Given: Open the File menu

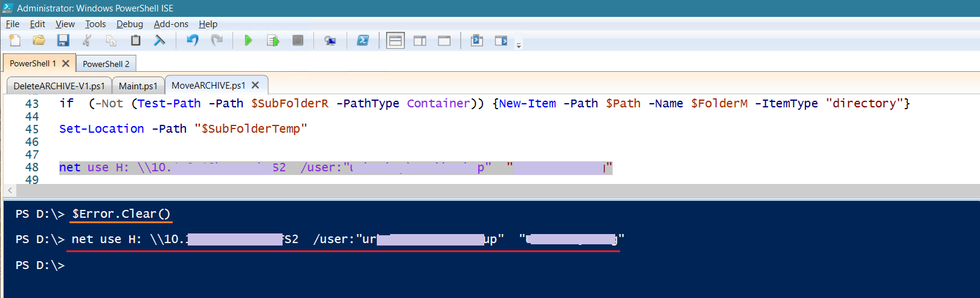Looking at the screenshot, I should [x=13, y=24].
